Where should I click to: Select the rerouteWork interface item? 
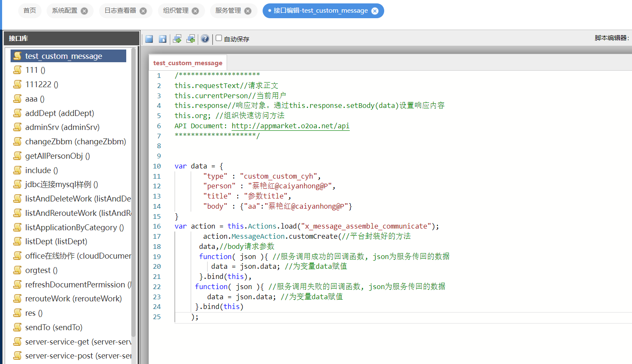click(x=73, y=299)
